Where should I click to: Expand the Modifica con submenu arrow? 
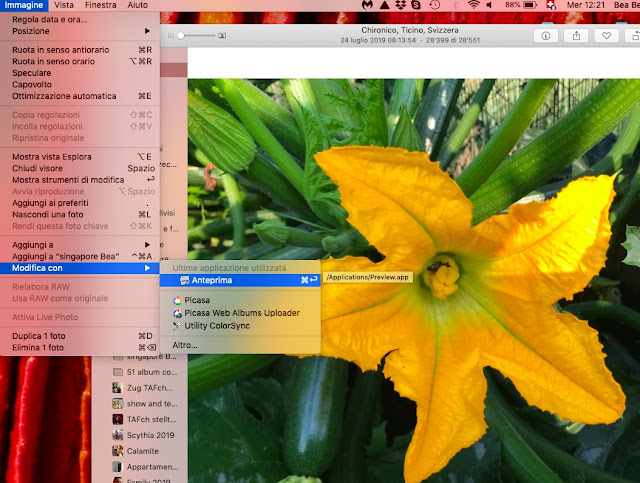pyautogui.click(x=147, y=268)
